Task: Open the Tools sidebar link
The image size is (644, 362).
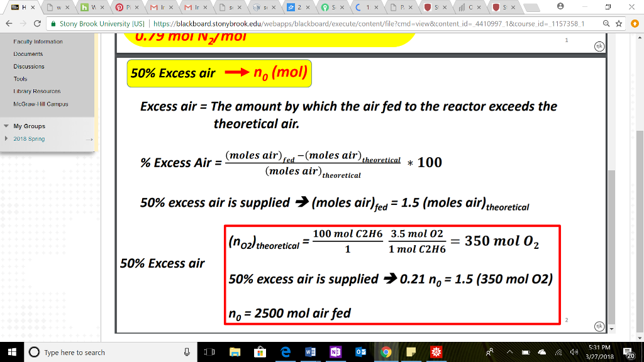Action: 20,79
